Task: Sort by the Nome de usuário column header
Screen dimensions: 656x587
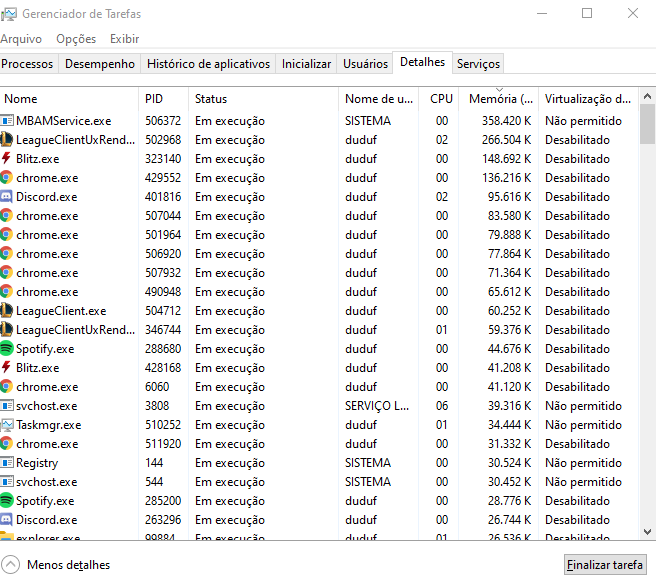Action: click(379, 99)
